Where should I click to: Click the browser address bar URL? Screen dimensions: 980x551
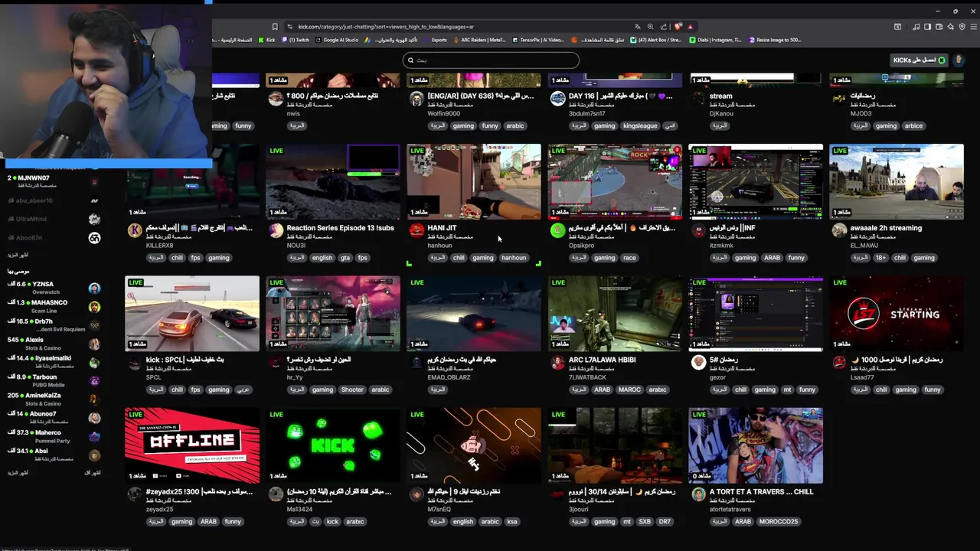386,27
